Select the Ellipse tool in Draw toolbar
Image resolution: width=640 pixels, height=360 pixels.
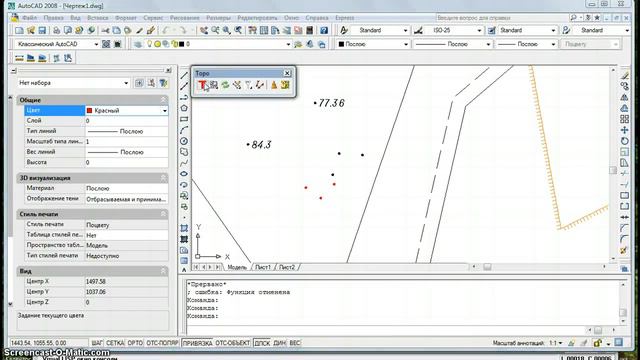(184, 174)
